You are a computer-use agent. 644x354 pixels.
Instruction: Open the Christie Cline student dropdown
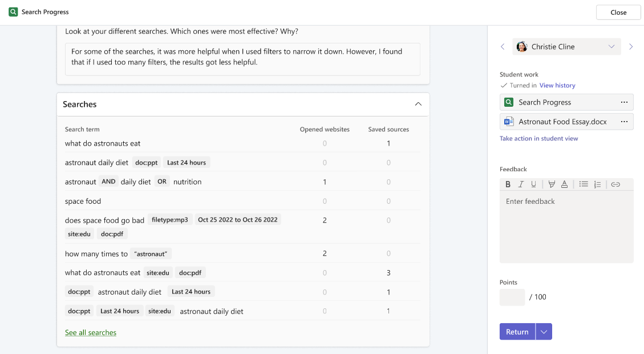coord(611,46)
